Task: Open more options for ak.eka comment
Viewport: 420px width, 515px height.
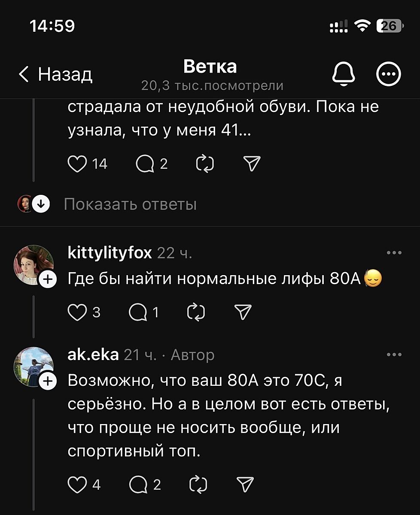Action: pyautogui.click(x=394, y=355)
